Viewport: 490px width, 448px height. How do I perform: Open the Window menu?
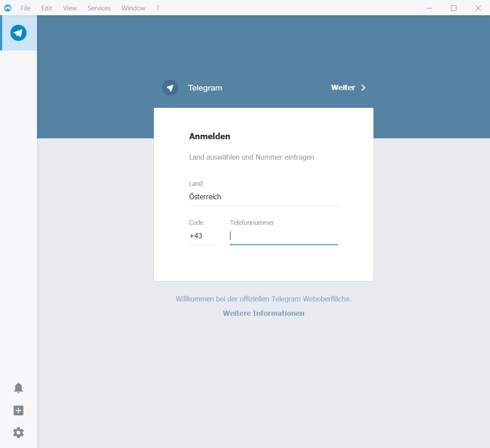coord(133,8)
